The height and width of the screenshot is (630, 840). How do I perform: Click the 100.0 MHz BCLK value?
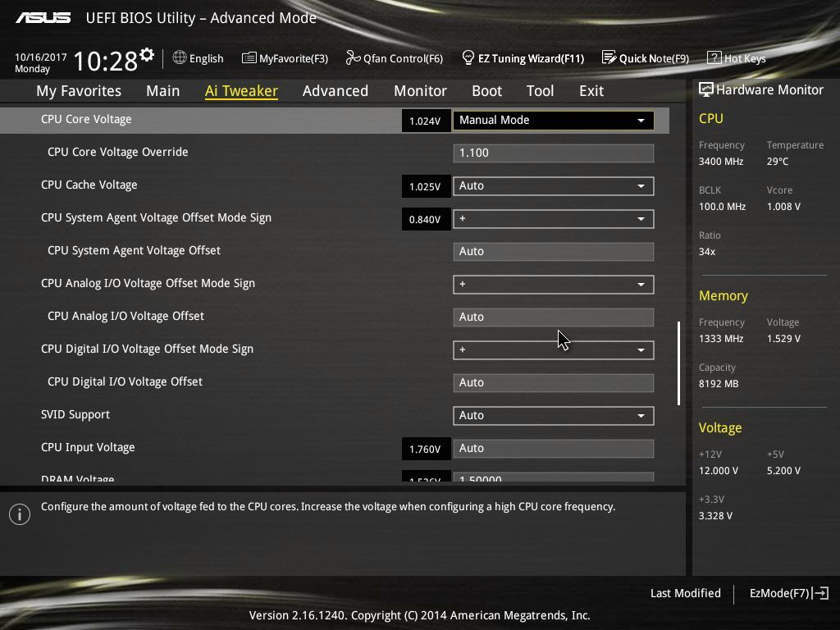(722, 206)
